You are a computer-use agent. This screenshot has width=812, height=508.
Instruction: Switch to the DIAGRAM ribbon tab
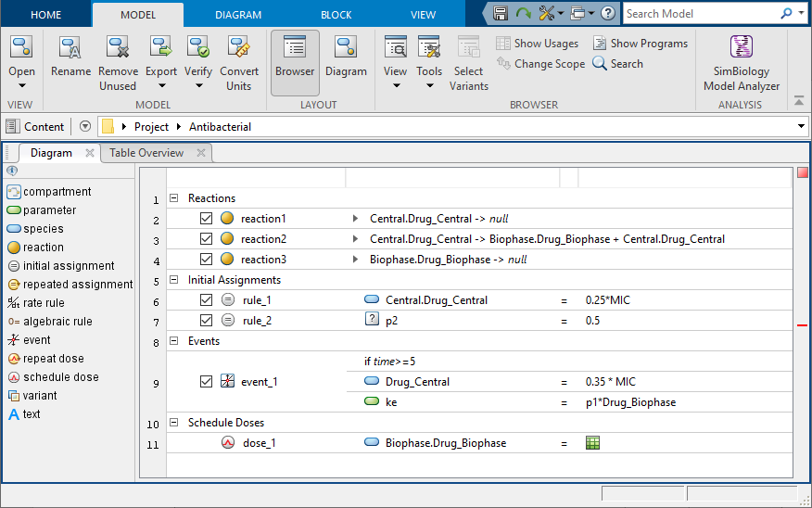pyautogui.click(x=238, y=15)
